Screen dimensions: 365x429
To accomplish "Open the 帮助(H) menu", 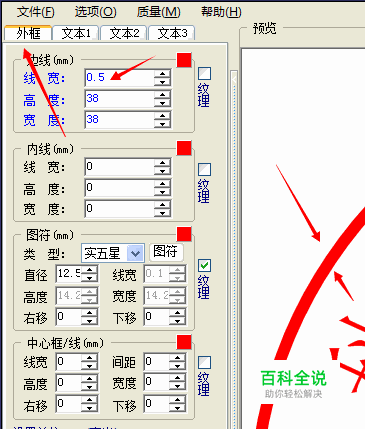I will click(221, 12).
